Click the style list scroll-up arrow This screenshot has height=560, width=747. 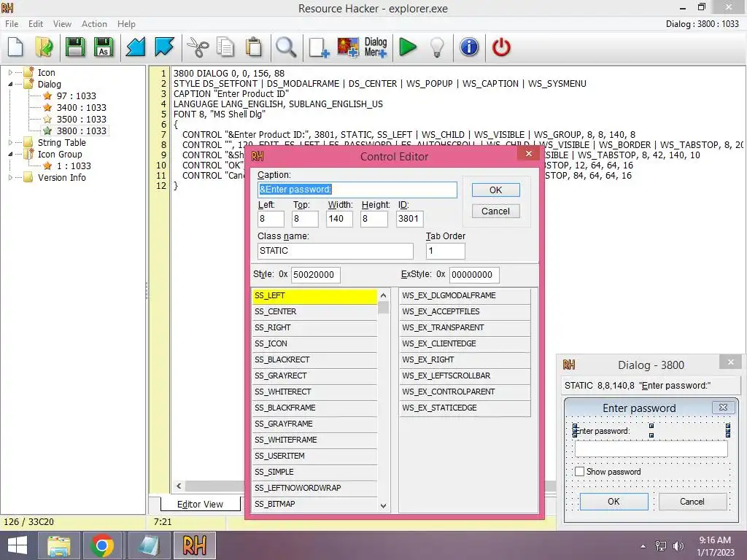(384, 296)
